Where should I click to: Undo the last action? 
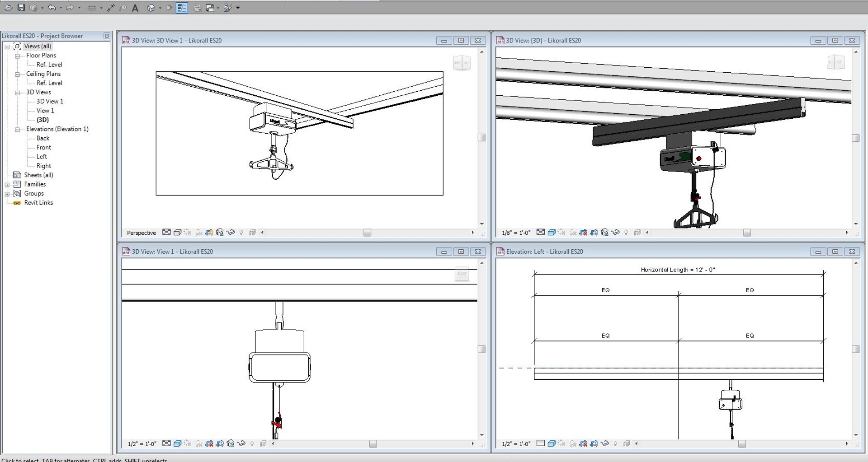52,8
